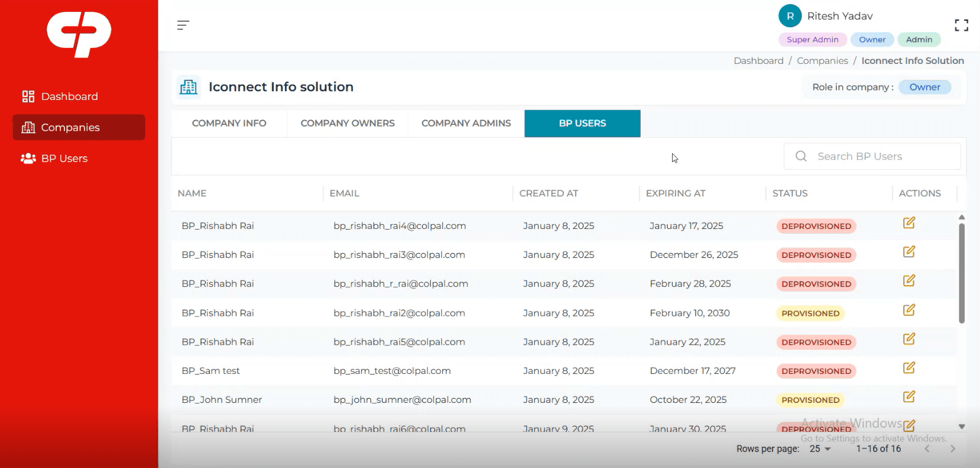Image resolution: width=980 pixels, height=468 pixels.
Task: Click the table's vertical scrollbar
Action: (x=962, y=272)
